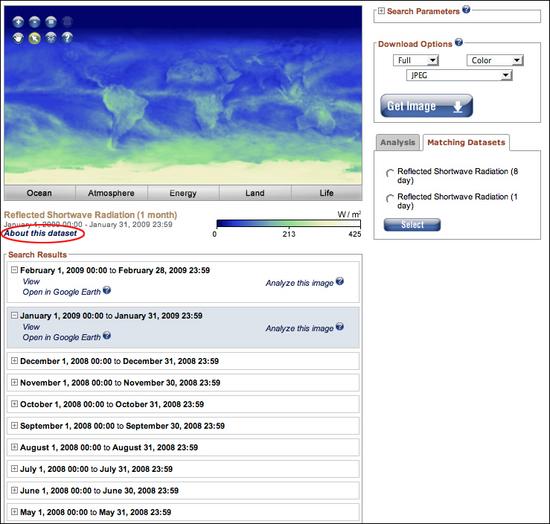
Task: Open the About this dataset link
Action: pyautogui.click(x=41, y=233)
